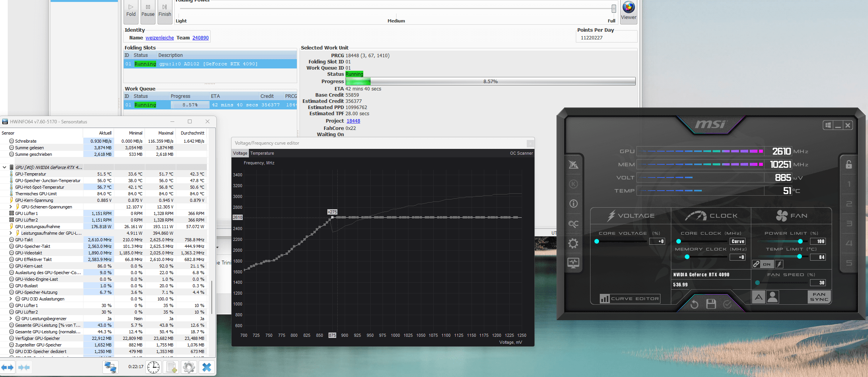Click the selected +275 curve point
Screen dimensions: 868x377
pyautogui.click(x=332, y=218)
